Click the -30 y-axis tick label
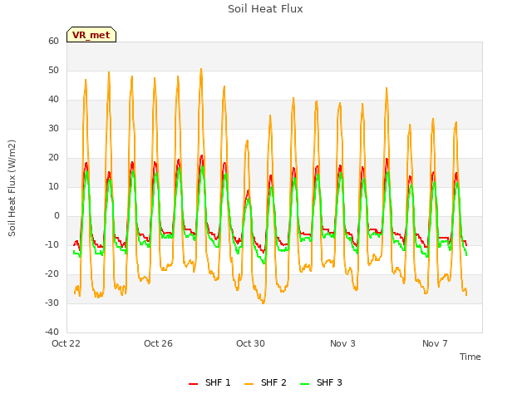Image resolution: width=532 pixels, height=399 pixels. click(x=52, y=303)
